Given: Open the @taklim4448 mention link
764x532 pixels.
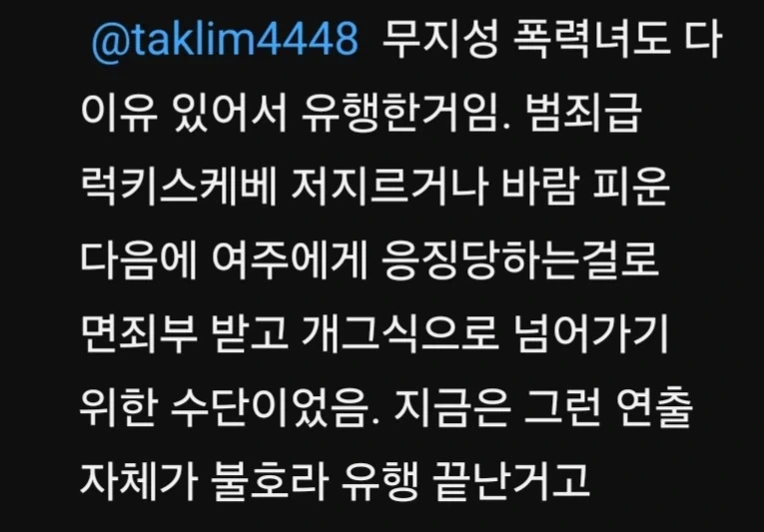Looking at the screenshot, I should click(225, 41).
